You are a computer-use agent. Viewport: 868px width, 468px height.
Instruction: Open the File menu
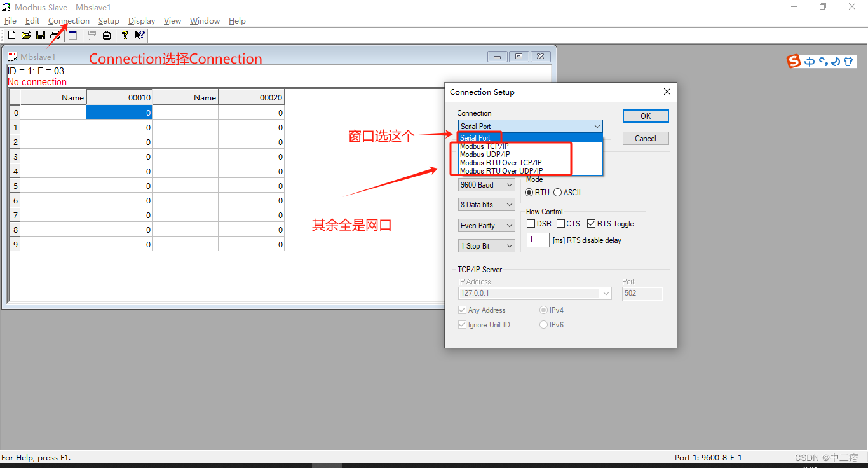point(10,21)
